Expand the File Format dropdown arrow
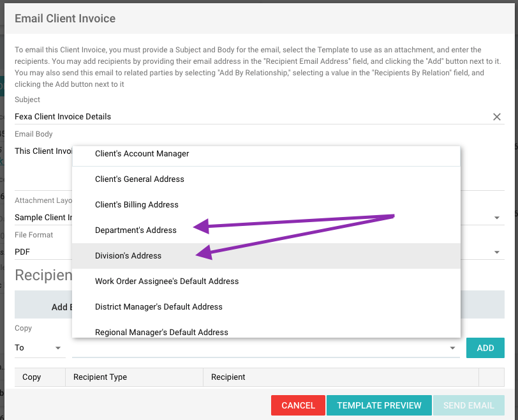 tap(497, 253)
